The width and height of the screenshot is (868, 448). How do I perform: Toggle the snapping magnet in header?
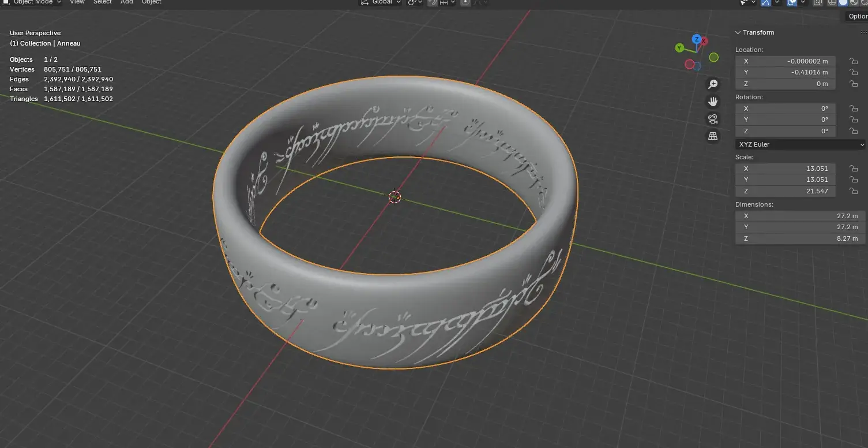click(433, 2)
